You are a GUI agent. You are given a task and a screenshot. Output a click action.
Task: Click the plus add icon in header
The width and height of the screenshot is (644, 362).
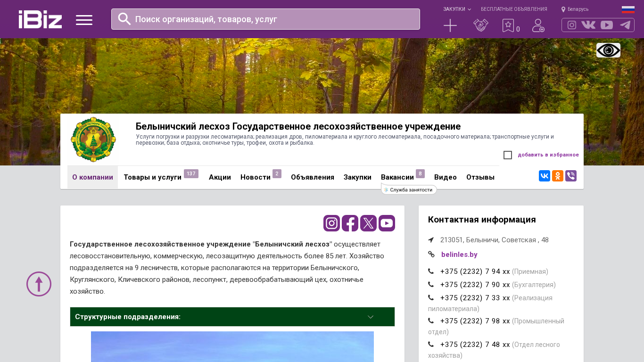pyautogui.click(x=450, y=25)
